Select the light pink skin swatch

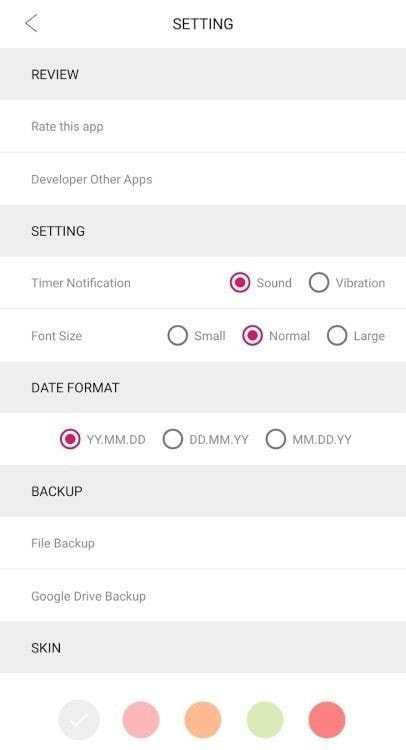pyautogui.click(x=141, y=719)
